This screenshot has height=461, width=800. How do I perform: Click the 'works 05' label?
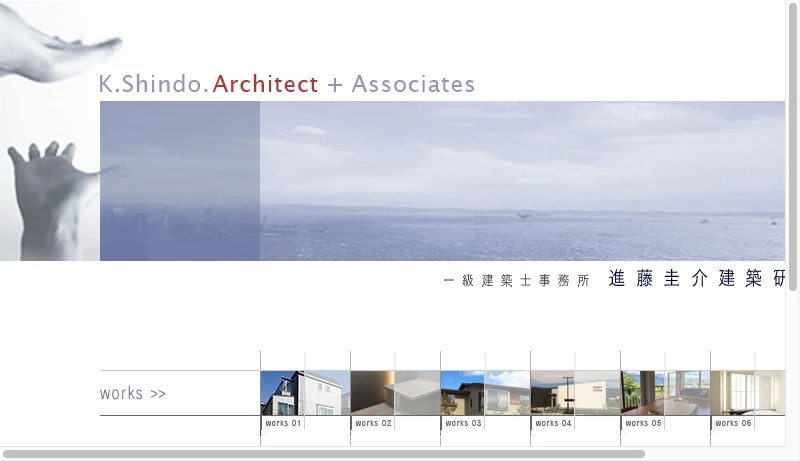643,423
